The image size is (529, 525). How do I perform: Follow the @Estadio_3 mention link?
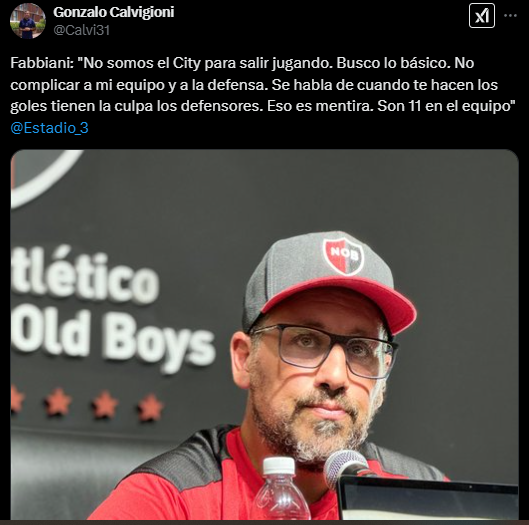coord(49,128)
